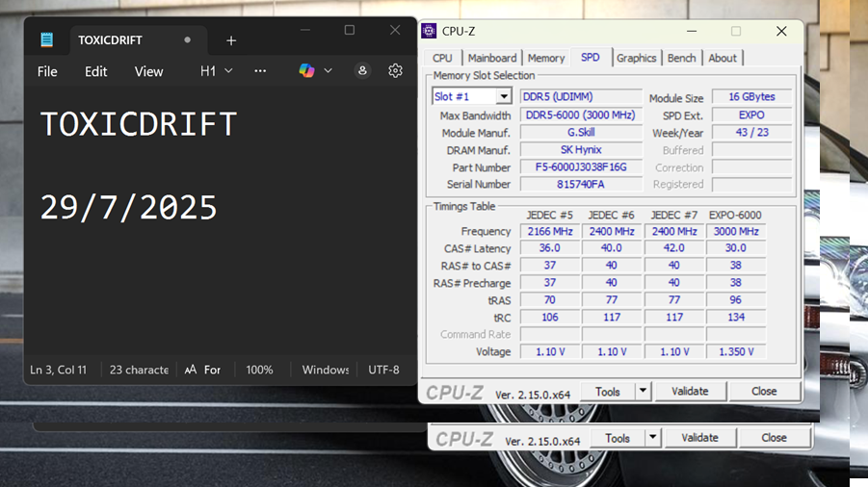
Task: Open the Tools dropdown arrow in CPU-Z
Action: tap(643, 391)
